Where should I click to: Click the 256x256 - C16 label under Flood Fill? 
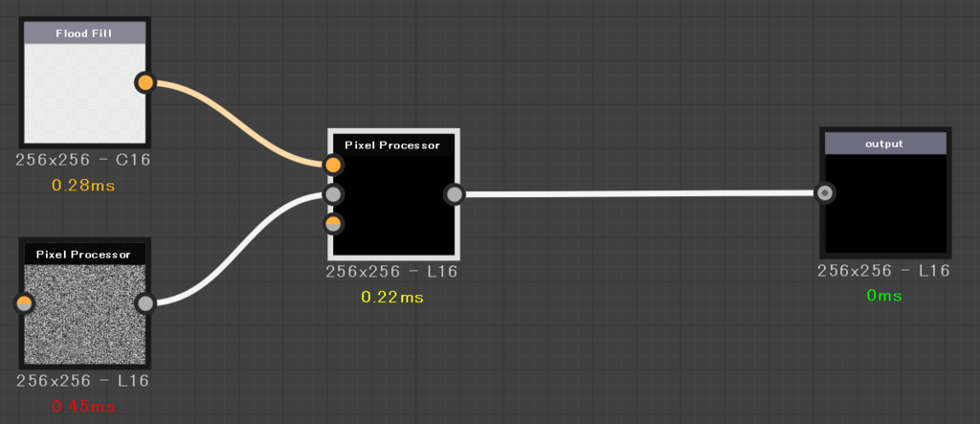click(83, 160)
